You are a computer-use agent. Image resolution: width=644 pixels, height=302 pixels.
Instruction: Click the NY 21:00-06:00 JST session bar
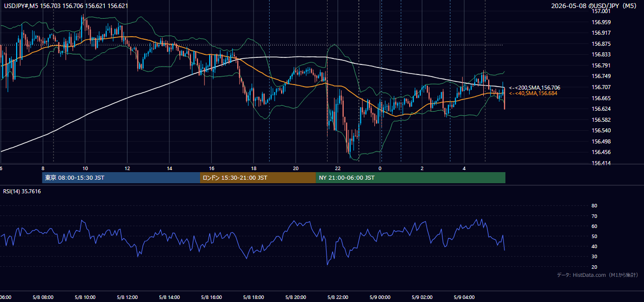point(411,178)
